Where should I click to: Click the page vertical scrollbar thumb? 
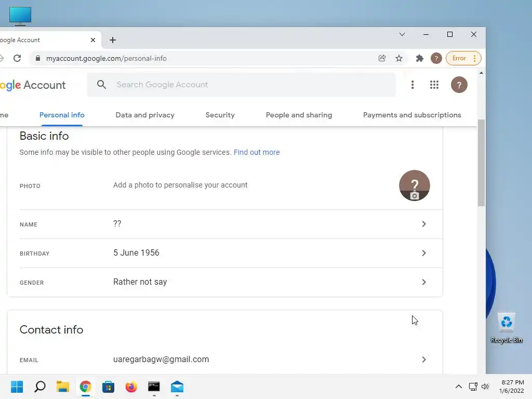(x=481, y=163)
